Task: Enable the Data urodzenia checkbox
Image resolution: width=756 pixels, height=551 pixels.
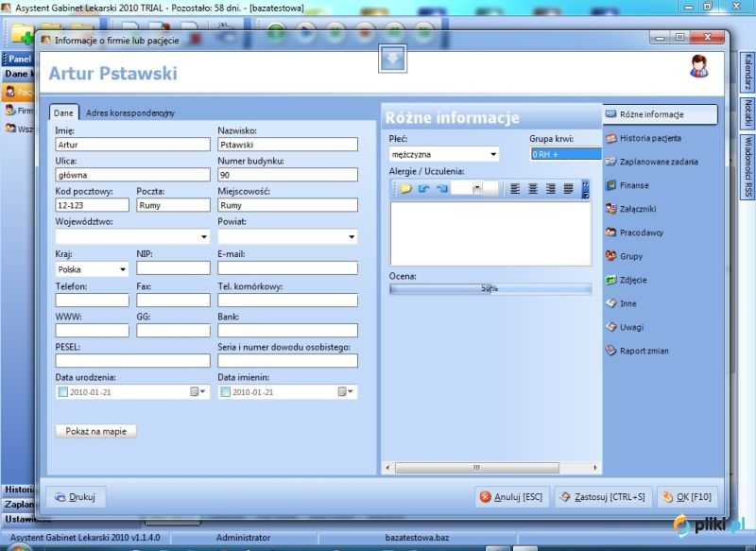Action: 62,392
